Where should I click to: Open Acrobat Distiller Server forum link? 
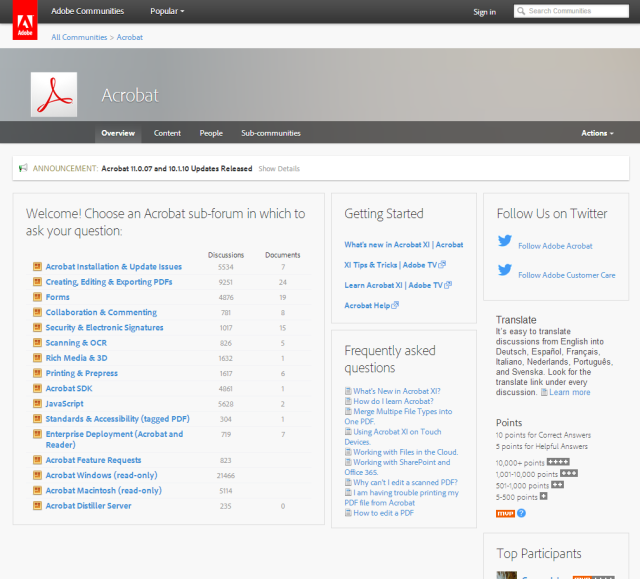click(89, 506)
